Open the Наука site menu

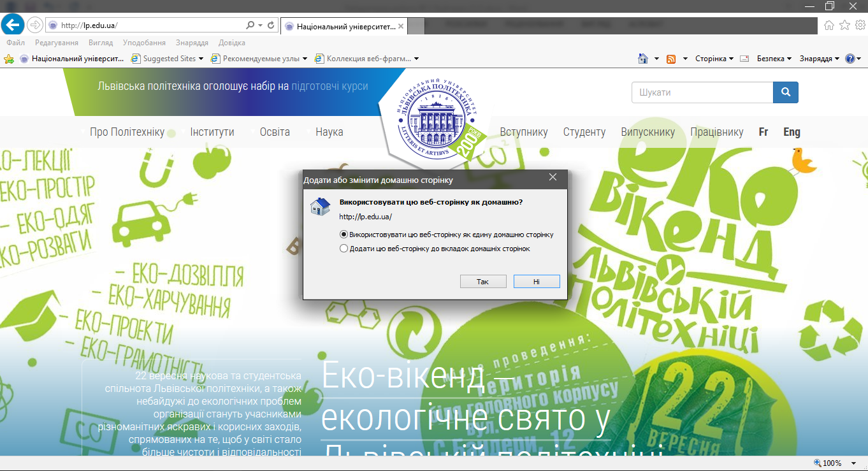coord(329,132)
